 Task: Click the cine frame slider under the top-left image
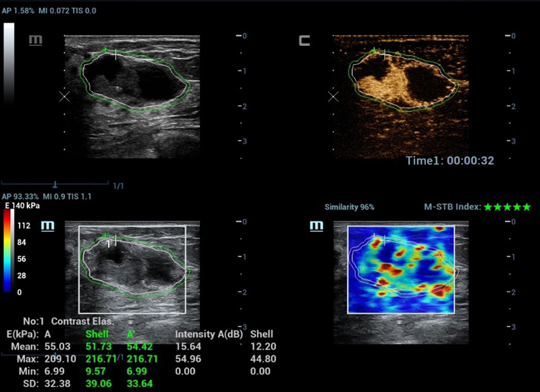(55, 184)
